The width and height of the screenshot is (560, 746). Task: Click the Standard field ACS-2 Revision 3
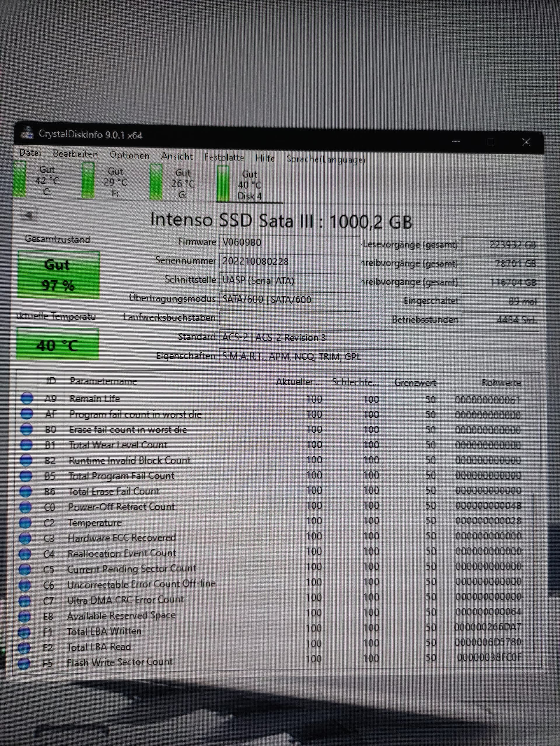tap(379, 338)
